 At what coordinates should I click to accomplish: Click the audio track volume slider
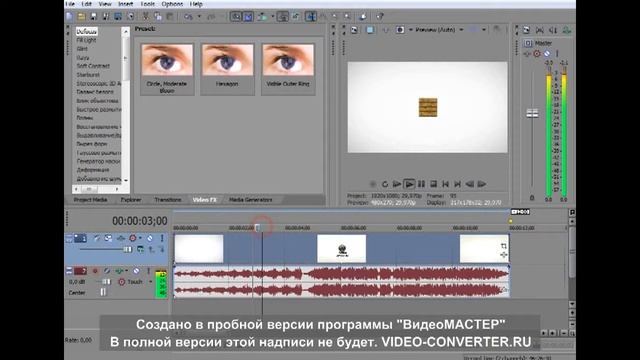coord(107,282)
